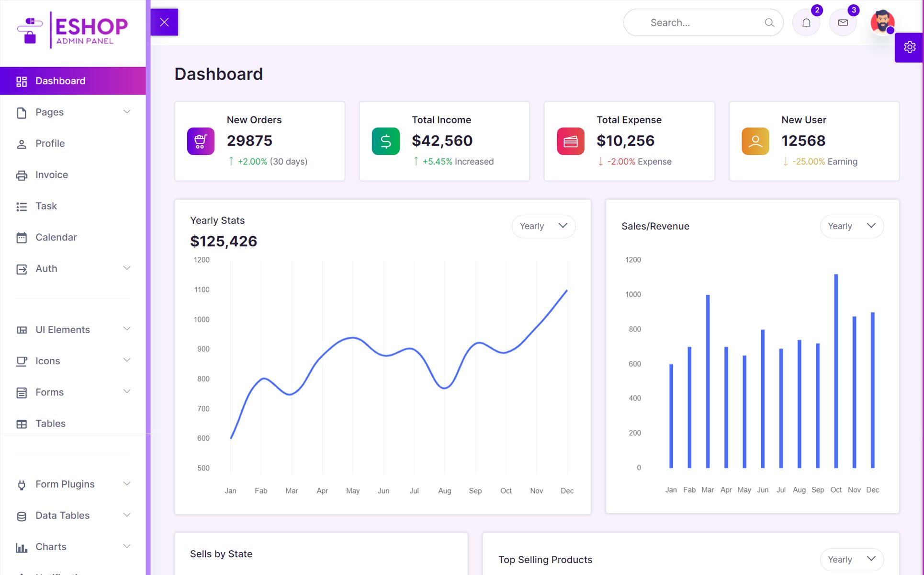Collapse sidebar with the X toggle
Screen dimensions: 924x575
tap(164, 22)
